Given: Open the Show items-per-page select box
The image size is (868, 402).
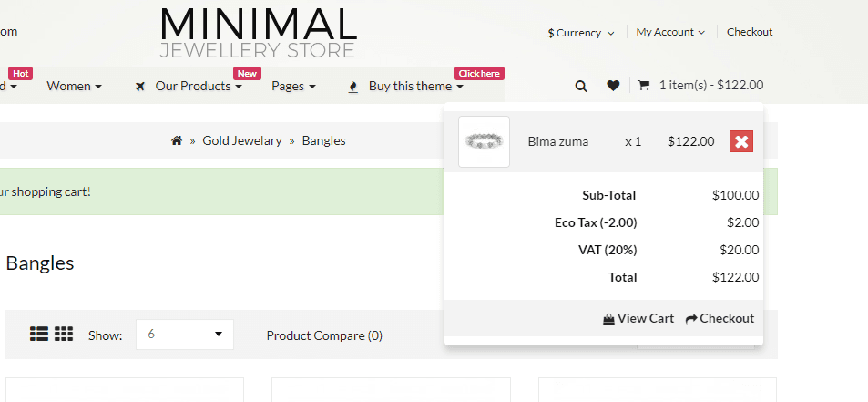Looking at the screenshot, I should coord(185,335).
